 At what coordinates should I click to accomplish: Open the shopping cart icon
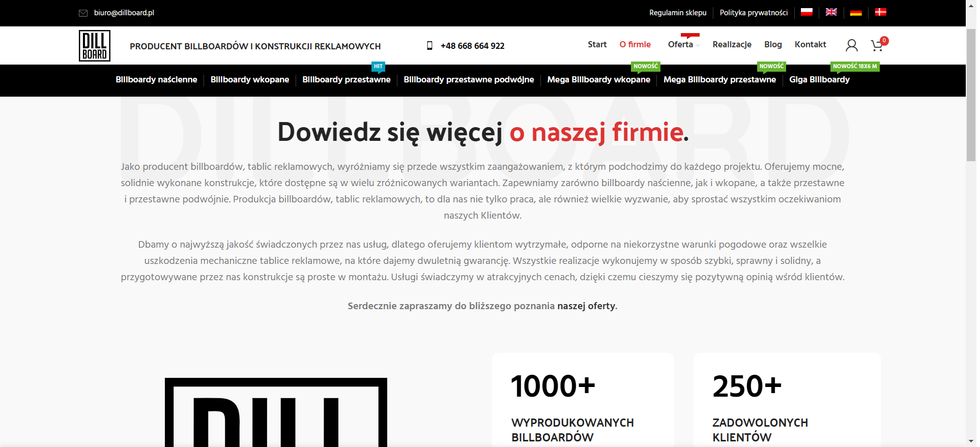click(877, 46)
